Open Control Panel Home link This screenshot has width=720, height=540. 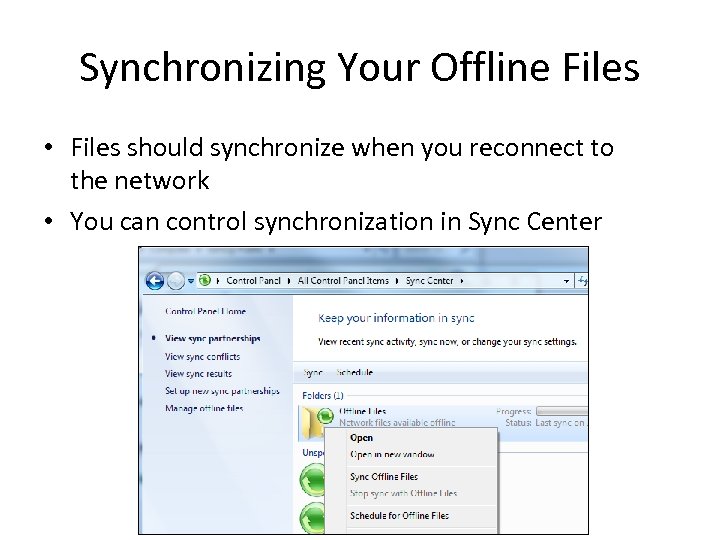tap(205, 311)
